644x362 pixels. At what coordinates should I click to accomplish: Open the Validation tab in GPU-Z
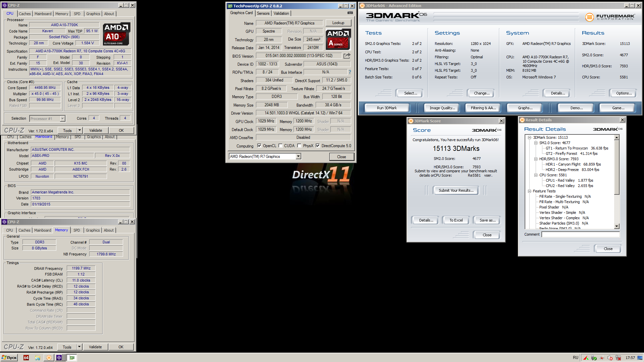point(281,13)
